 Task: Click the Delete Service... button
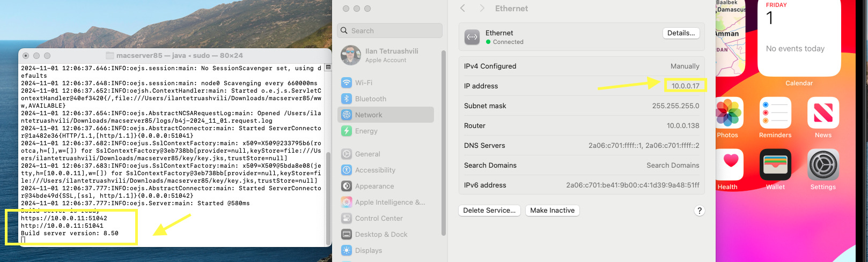click(x=489, y=211)
